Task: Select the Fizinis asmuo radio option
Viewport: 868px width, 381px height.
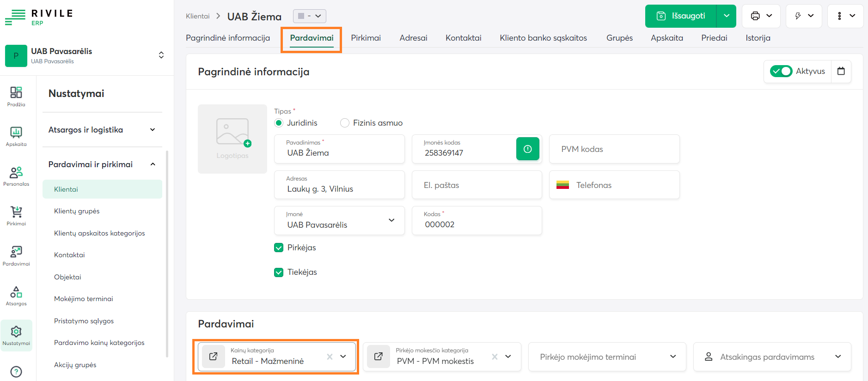Action: pos(345,123)
